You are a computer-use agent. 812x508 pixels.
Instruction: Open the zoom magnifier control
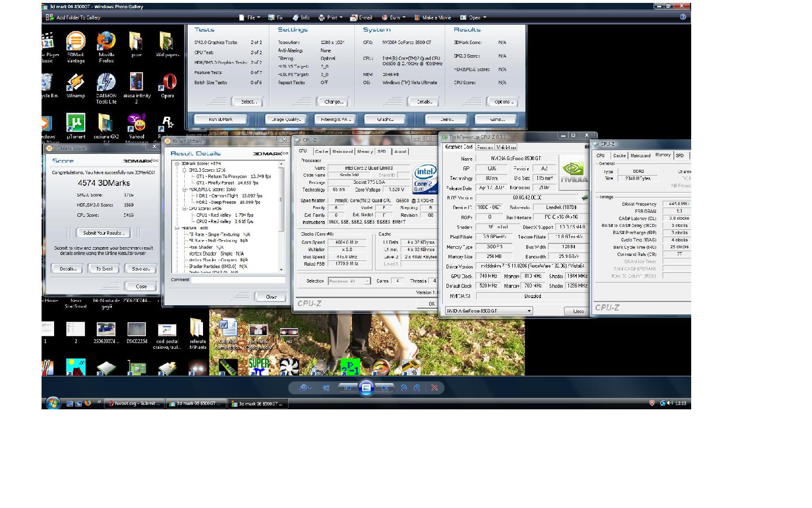tap(305, 388)
